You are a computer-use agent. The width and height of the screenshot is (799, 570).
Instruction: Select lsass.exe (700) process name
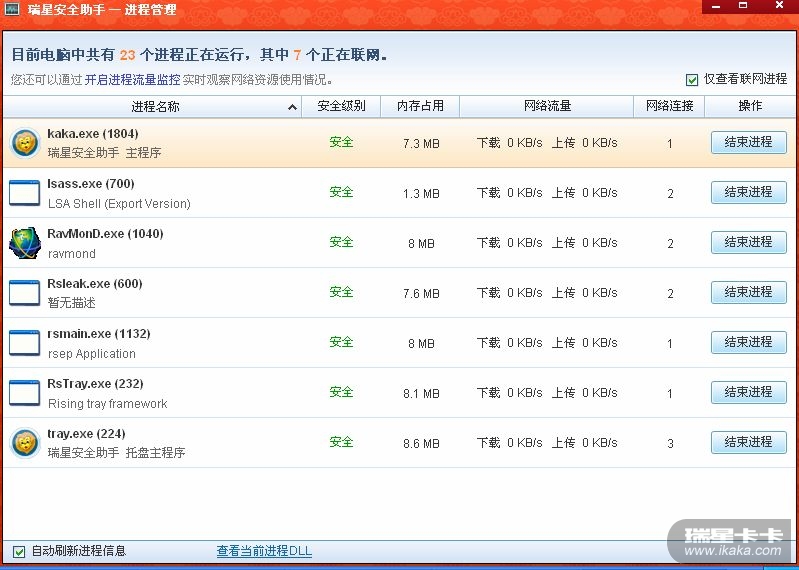91,184
